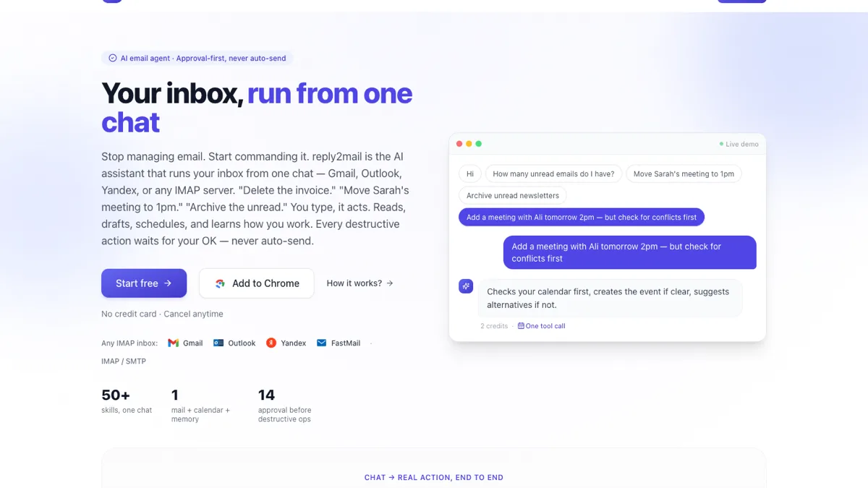The width and height of the screenshot is (868, 488).
Task: Click the user message bubble about Ali meeting
Action: point(630,252)
